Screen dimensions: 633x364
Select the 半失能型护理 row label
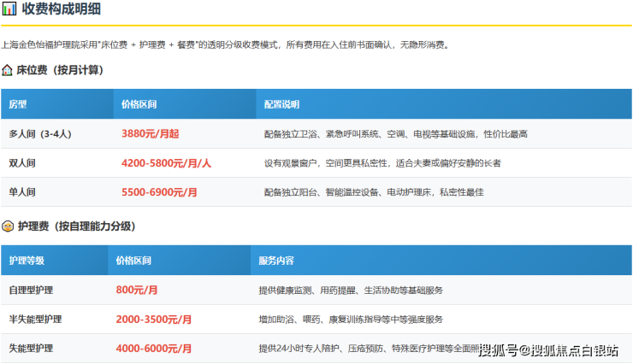[35, 320]
